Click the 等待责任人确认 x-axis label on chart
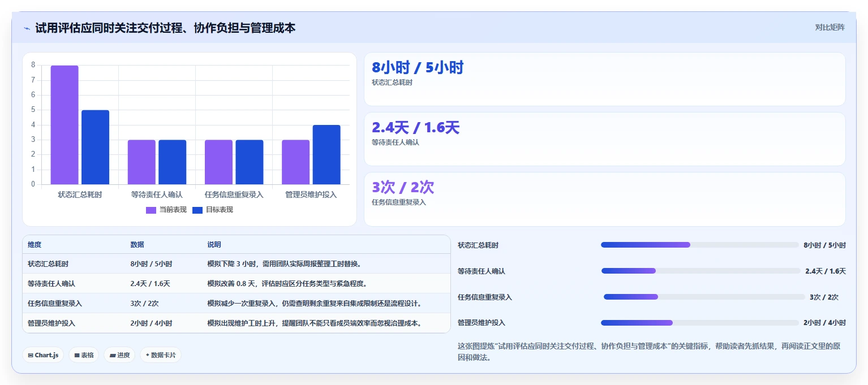868x385 pixels. (157, 195)
